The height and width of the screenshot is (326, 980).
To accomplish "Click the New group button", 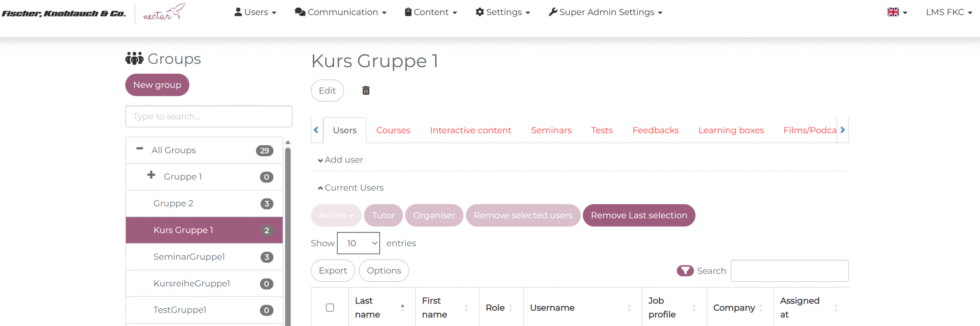I will coord(157,85).
